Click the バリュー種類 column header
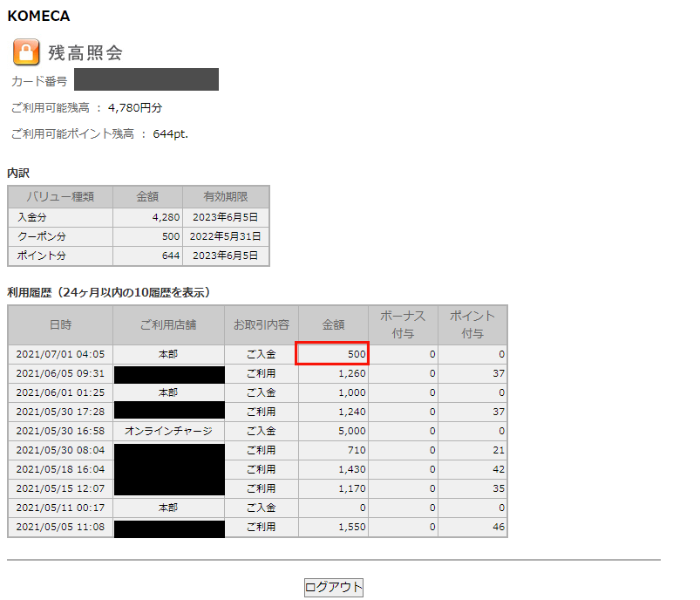 click(60, 196)
